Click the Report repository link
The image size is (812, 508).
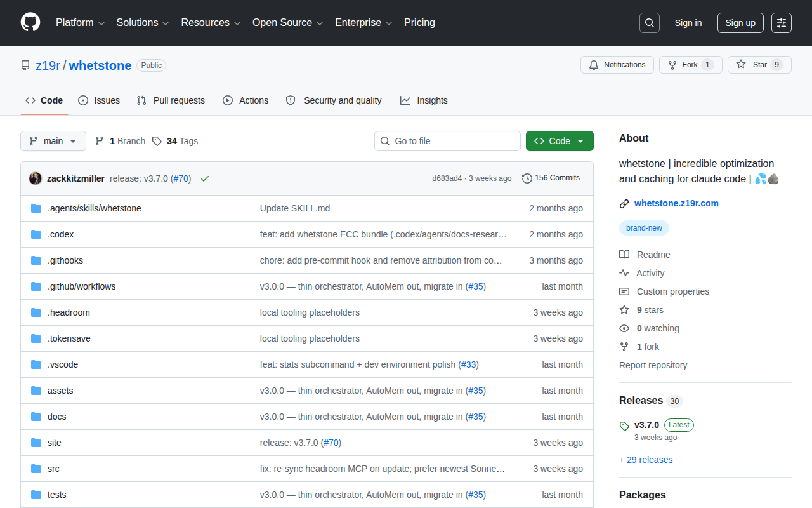coord(653,365)
